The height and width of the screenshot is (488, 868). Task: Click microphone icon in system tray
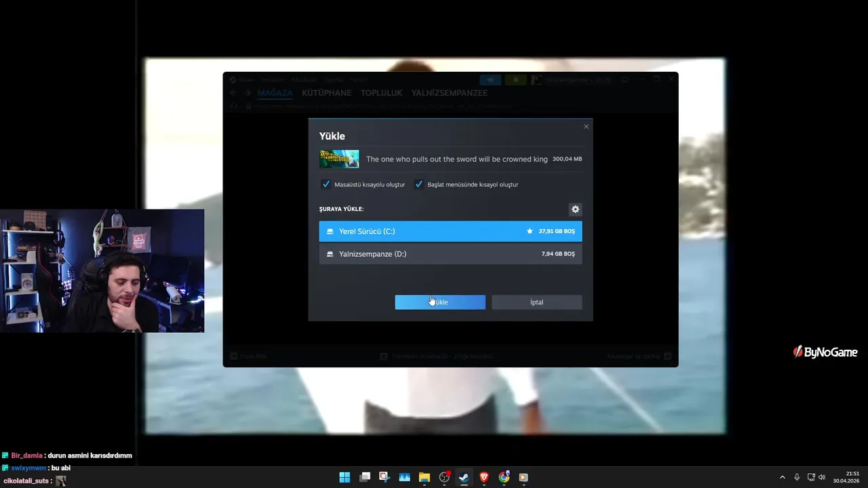tap(797, 477)
